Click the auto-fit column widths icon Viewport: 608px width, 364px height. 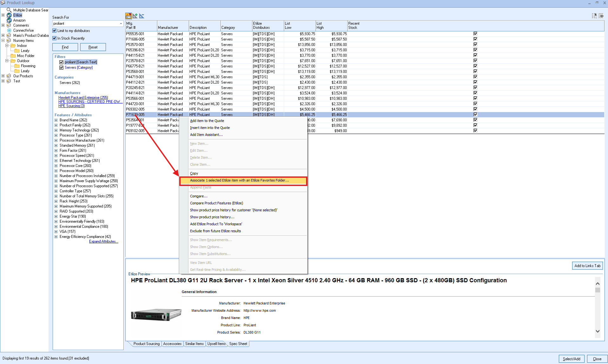tap(601, 16)
